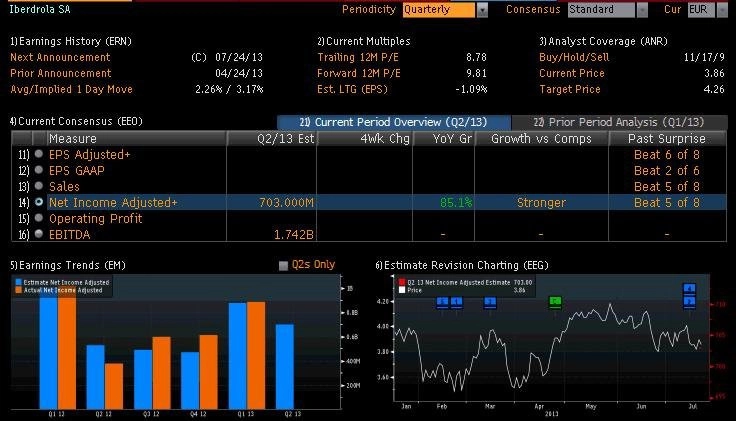736x421 pixels.
Task: Click the 1.742B EBITDA estimate value
Action: pyautogui.click(x=294, y=234)
